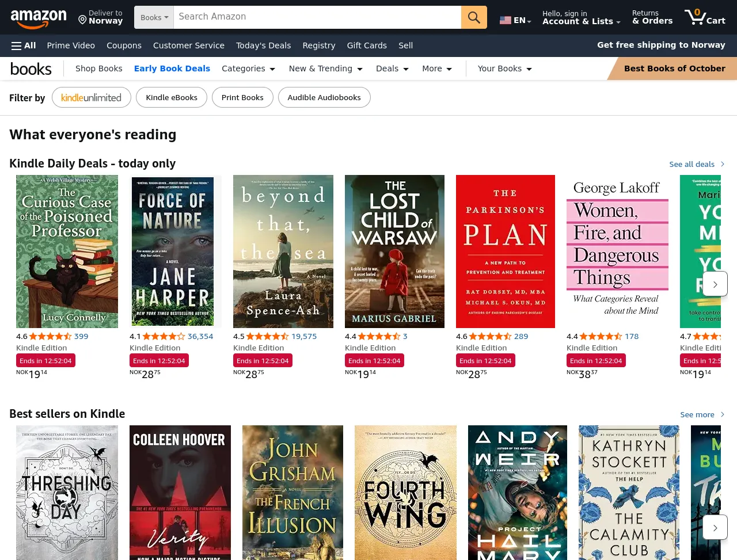Viewport: 737px width, 560px height.
Task: Open the shopping cart icon
Action: pos(705,17)
